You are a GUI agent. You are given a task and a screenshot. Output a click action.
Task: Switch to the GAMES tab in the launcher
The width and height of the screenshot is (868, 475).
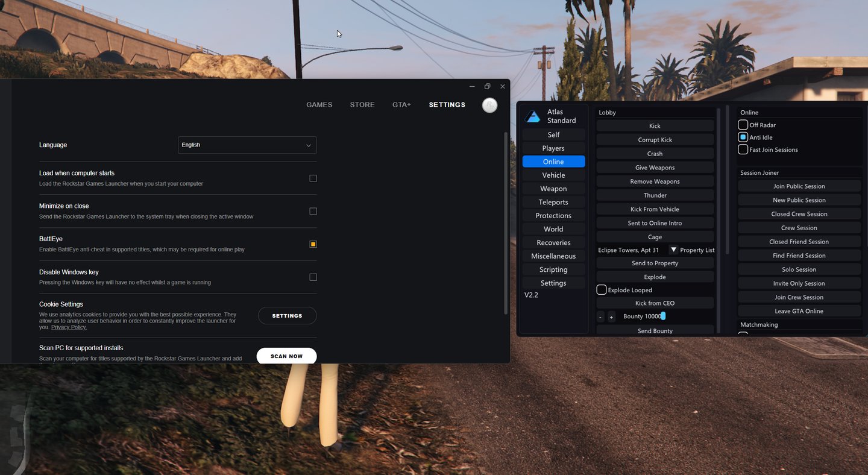pyautogui.click(x=319, y=105)
